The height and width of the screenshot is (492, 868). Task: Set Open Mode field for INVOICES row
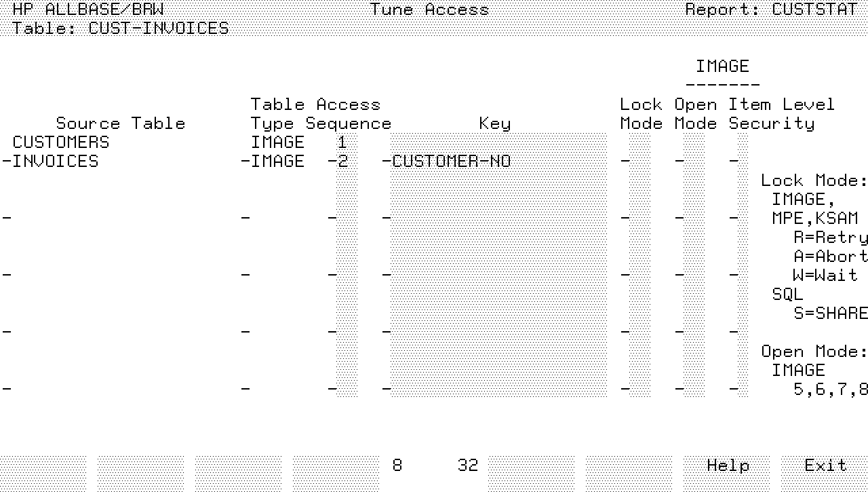pyautogui.click(x=693, y=162)
